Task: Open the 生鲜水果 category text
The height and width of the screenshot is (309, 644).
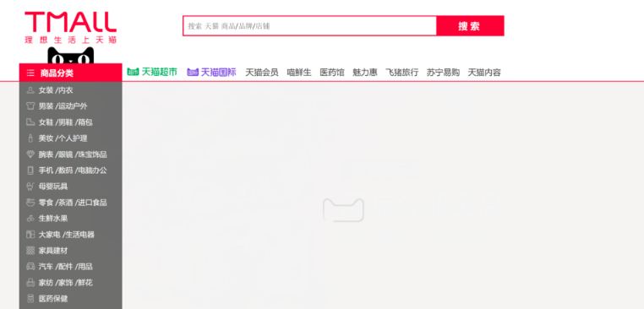Action: coord(53,219)
